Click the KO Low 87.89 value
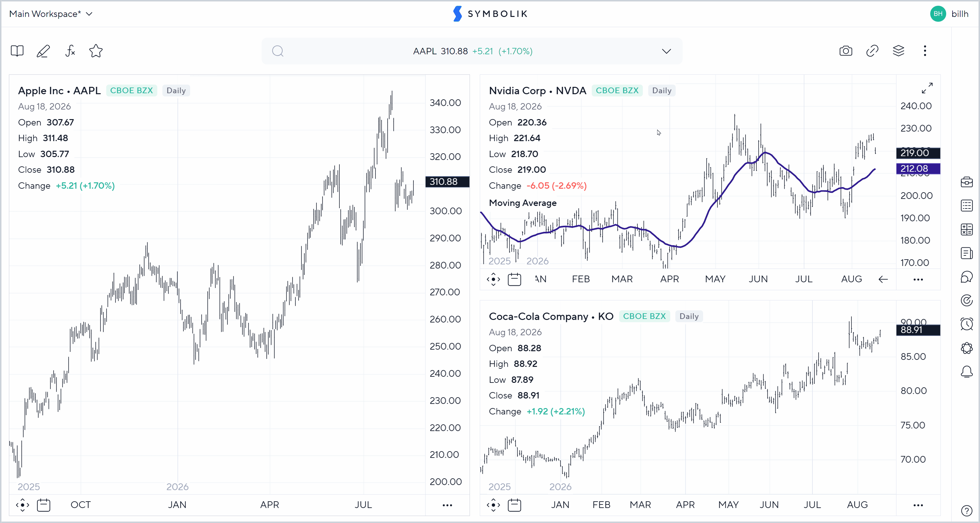Viewport: 980px width, 523px height. tap(522, 380)
